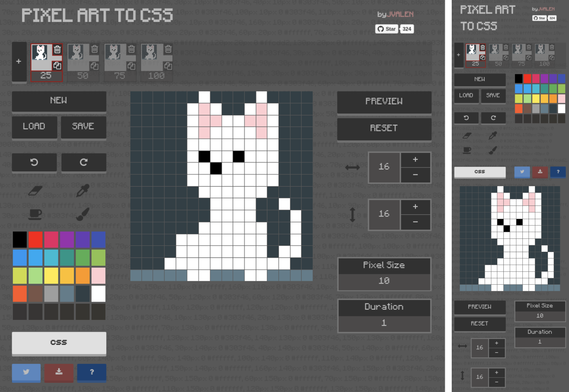Screen dimensions: 569x392
Task: Decrease canvas height with the minus stepper, large view
Action: [415, 222]
